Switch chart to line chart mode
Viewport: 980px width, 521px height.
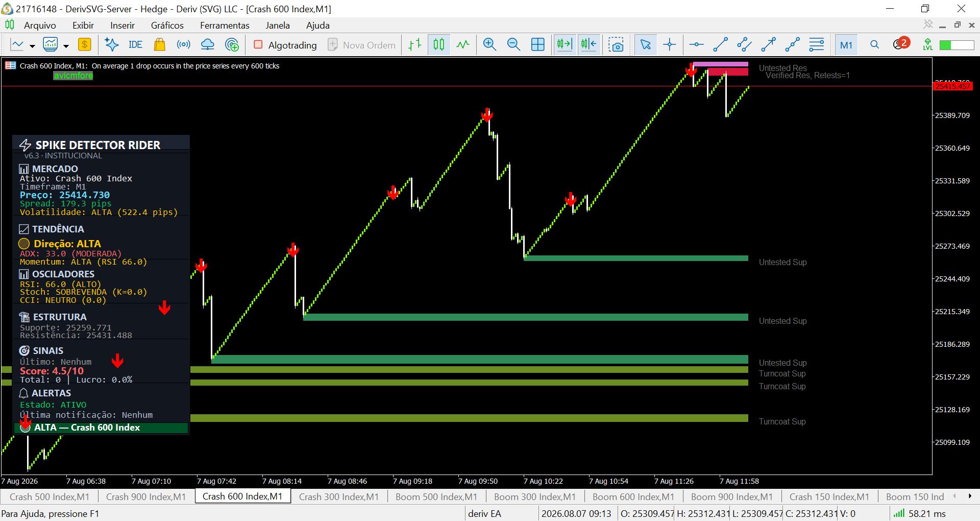point(463,45)
